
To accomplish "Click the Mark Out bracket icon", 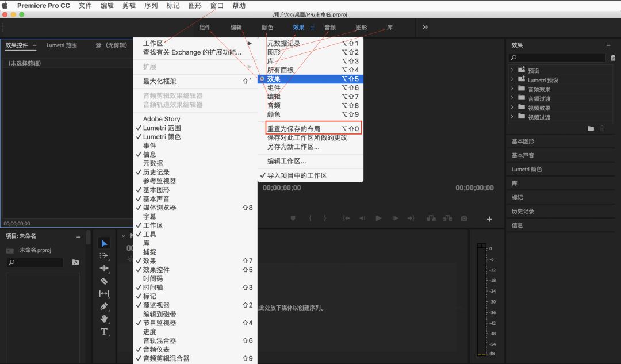I will pos(325,219).
